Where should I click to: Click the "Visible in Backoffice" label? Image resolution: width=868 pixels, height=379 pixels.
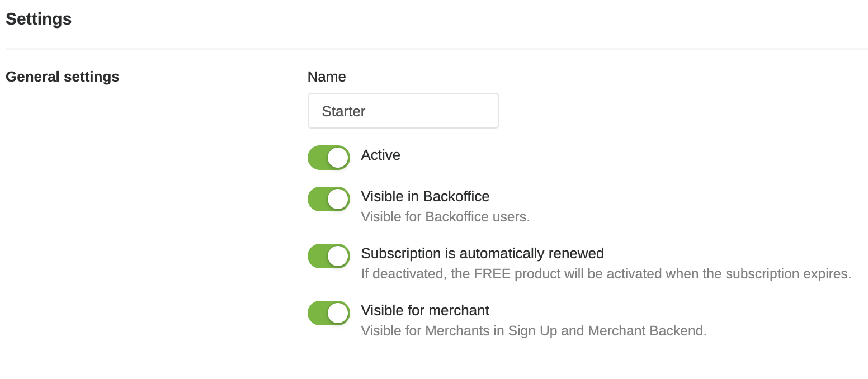coord(425,197)
